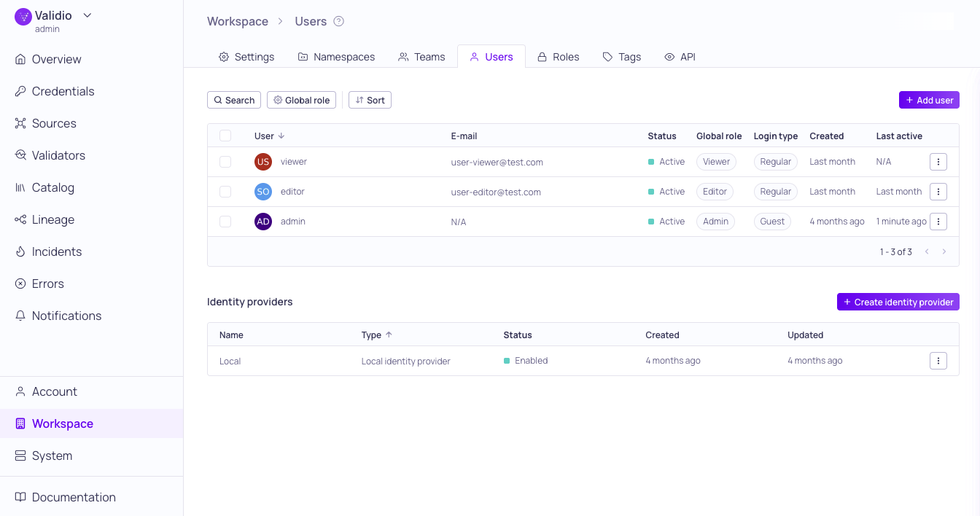Open the Global role filter
This screenshot has width=980, height=516.
click(x=301, y=100)
